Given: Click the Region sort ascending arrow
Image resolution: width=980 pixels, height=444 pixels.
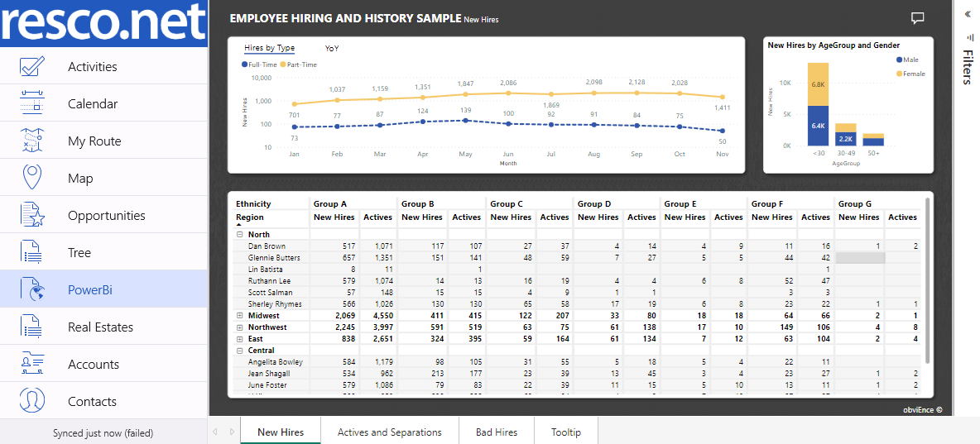Looking at the screenshot, I should click(238, 224).
